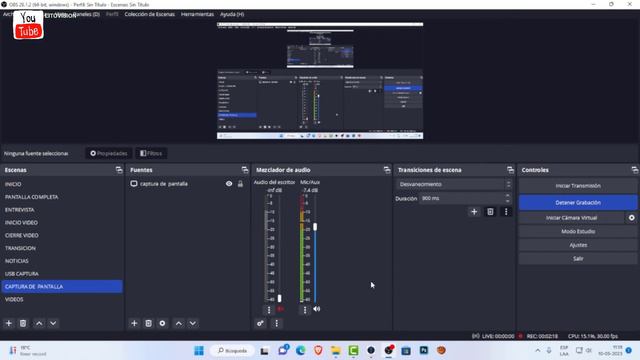640x360 pixels.
Task: Mute the Mic/Aux speaker icon
Action: tap(317, 309)
